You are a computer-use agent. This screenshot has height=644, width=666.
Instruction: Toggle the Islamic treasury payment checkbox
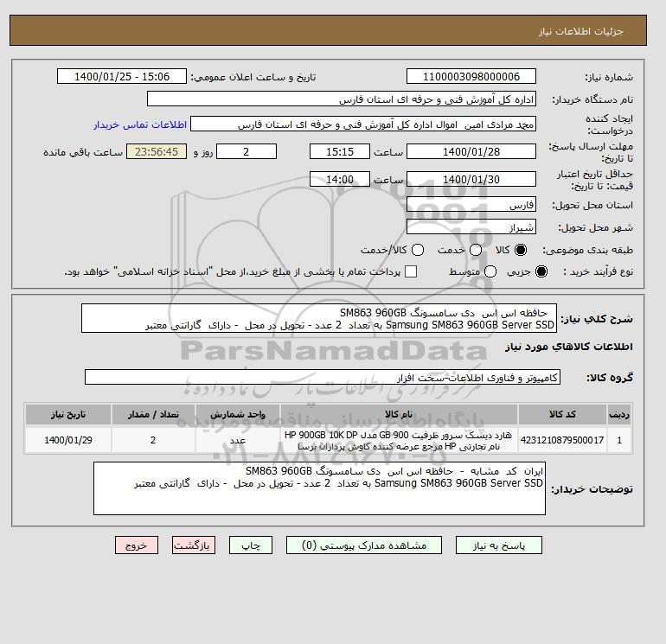tap(411, 271)
